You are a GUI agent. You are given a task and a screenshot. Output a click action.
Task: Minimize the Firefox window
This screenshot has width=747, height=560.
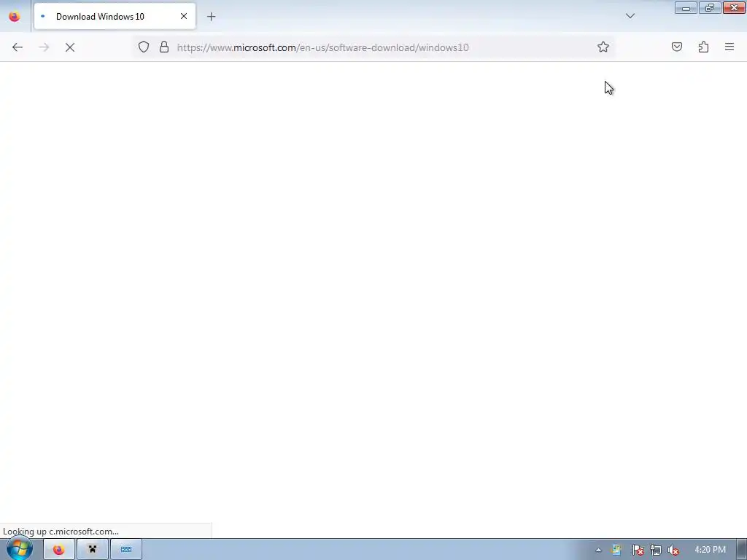point(686,8)
